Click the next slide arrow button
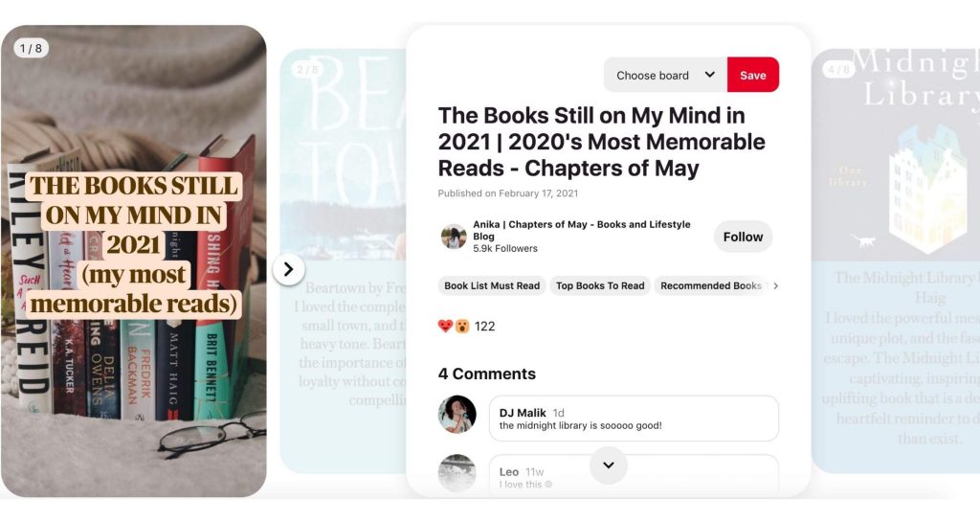Screen dimensions: 980x521 288,269
